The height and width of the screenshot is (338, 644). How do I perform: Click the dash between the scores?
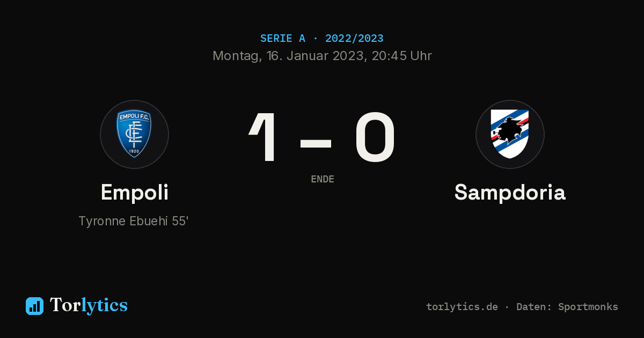coord(316,142)
